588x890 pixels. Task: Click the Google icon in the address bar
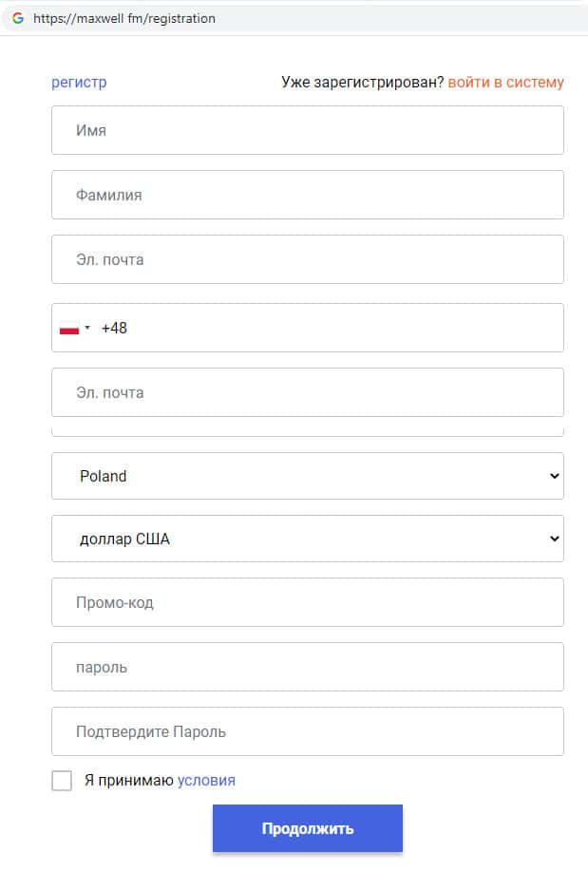coord(18,18)
